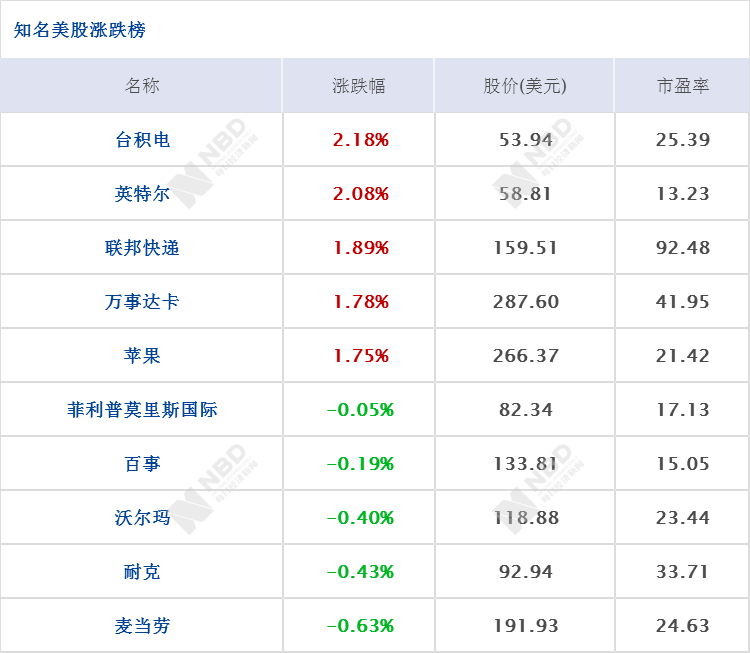The height and width of the screenshot is (653, 750).
Task: Click the 25.39 P/E value
Action: [x=683, y=140]
